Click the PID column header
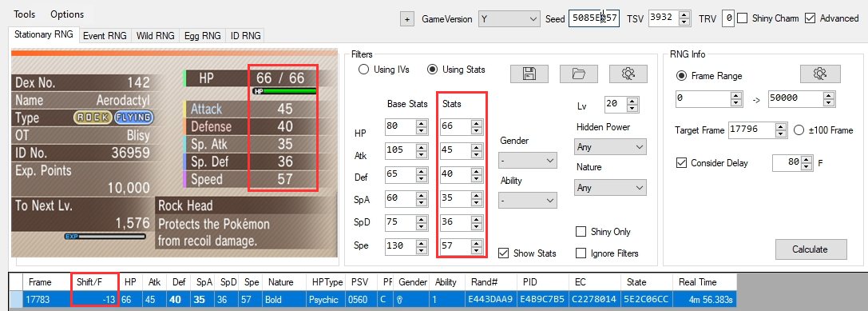The image size is (868, 311). tap(541, 282)
